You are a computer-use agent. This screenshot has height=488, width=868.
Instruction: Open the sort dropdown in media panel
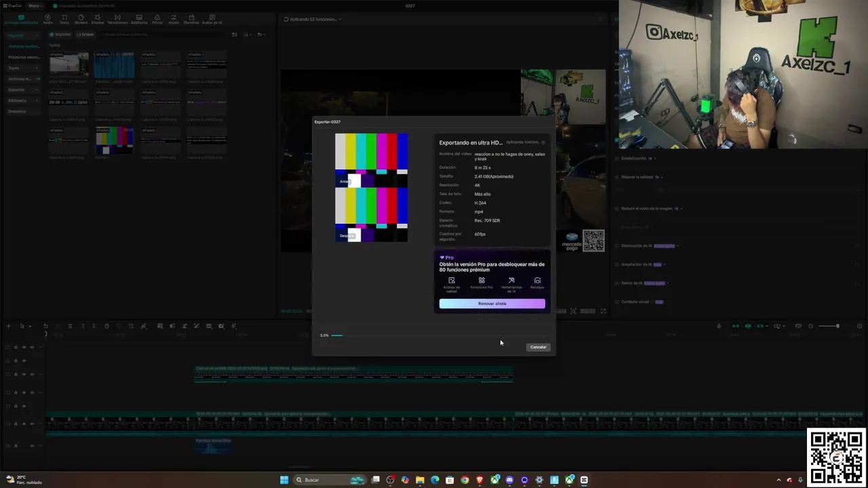coord(246,34)
